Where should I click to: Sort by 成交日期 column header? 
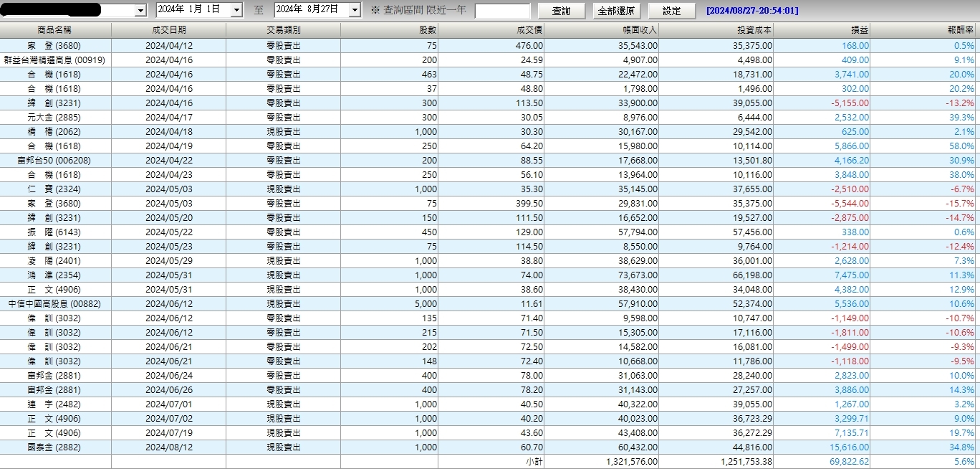click(169, 30)
